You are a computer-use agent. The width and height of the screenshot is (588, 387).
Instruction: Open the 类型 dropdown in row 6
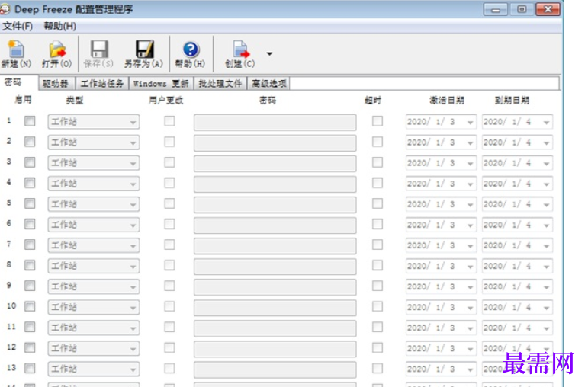[x=94, y=225]
